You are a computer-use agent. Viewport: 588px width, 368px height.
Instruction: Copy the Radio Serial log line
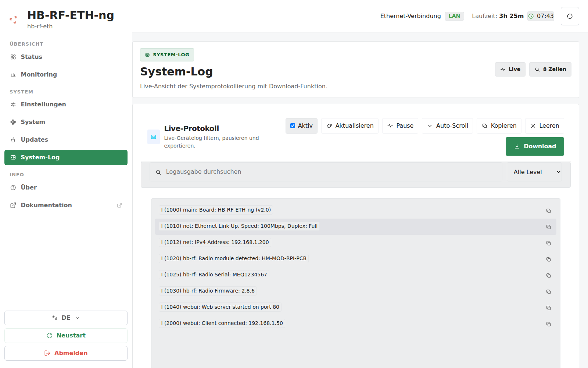tap(548, 276)
